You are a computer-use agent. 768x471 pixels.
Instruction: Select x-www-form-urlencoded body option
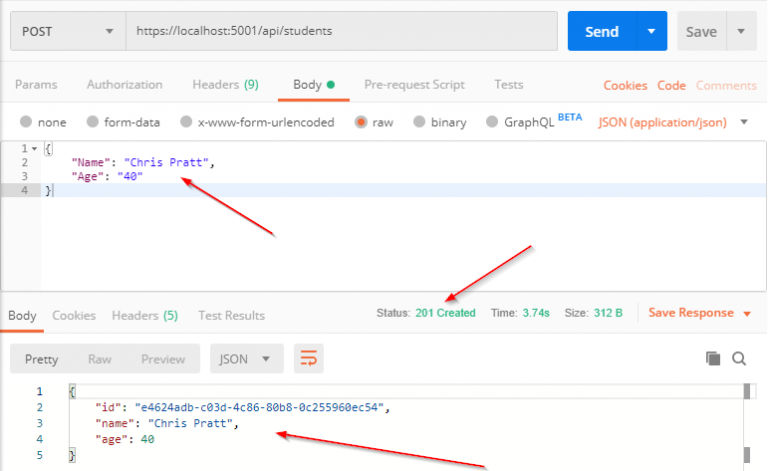click(x=186, y=122)
